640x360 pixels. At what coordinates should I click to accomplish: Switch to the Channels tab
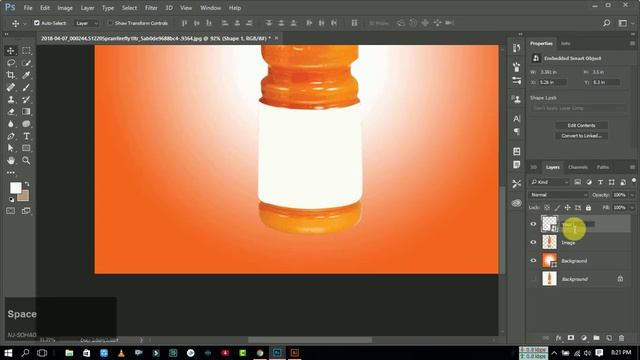[578, 167]
